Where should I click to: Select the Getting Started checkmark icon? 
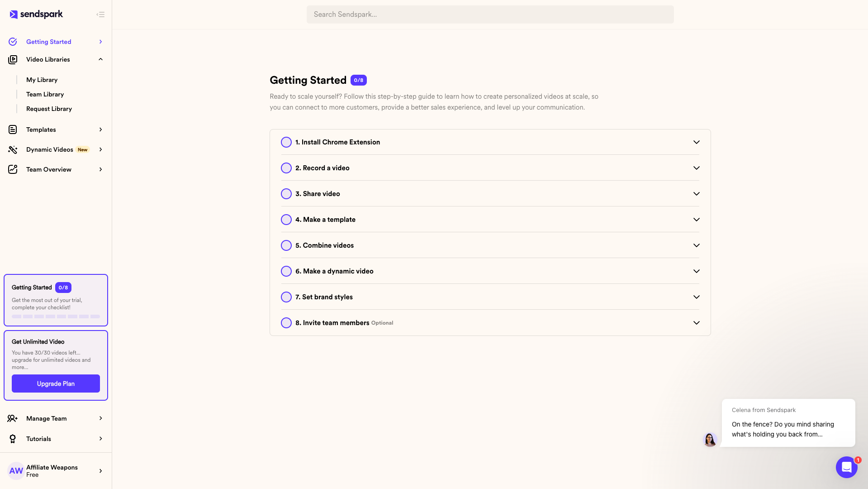13,41
